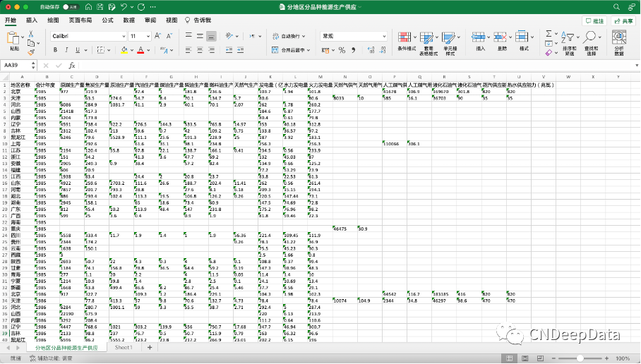Switch to the Sheet1 worksheet tab
Viewport: 641px width, 364px height.
click(x=123, y=347)
